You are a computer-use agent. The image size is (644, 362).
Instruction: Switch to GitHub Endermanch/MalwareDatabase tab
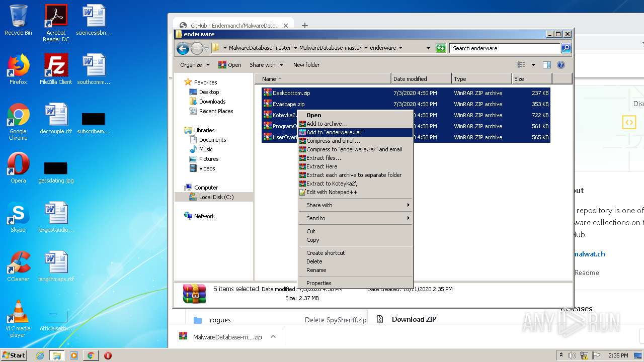233,25
